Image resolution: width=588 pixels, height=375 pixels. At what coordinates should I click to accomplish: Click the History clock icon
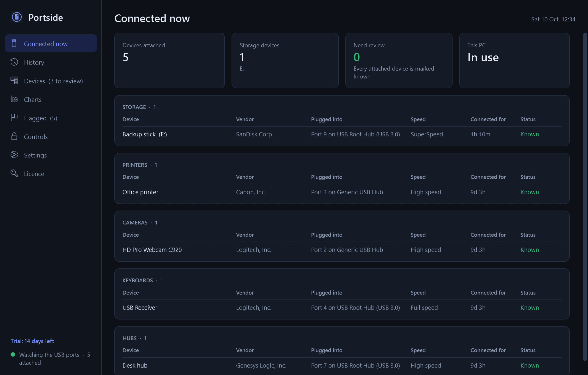click(x=14, y=62)
